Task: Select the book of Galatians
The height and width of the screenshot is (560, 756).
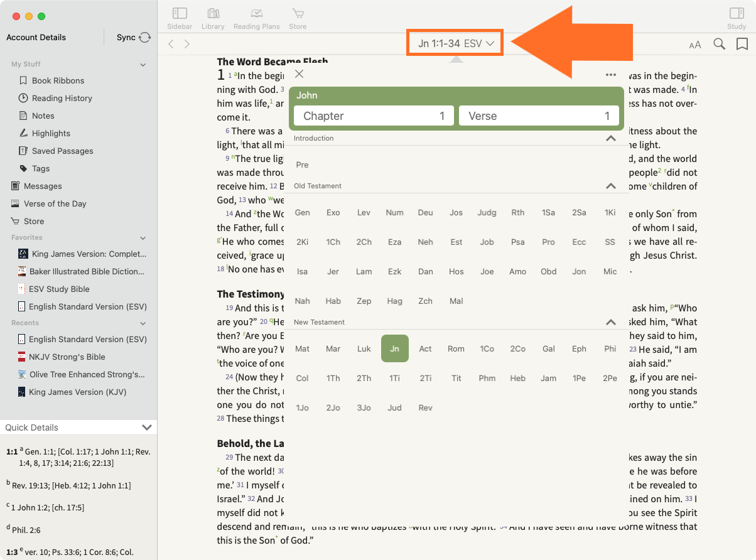Action: (548, 349)
